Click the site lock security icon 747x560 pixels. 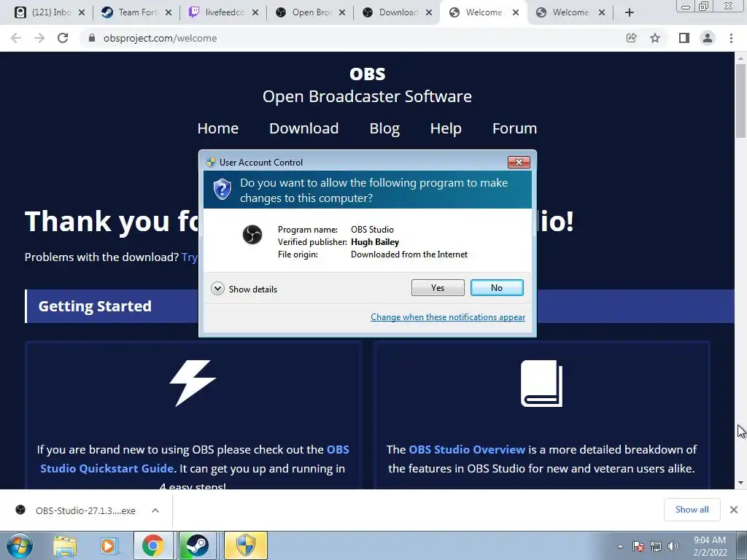pos(92,38)
